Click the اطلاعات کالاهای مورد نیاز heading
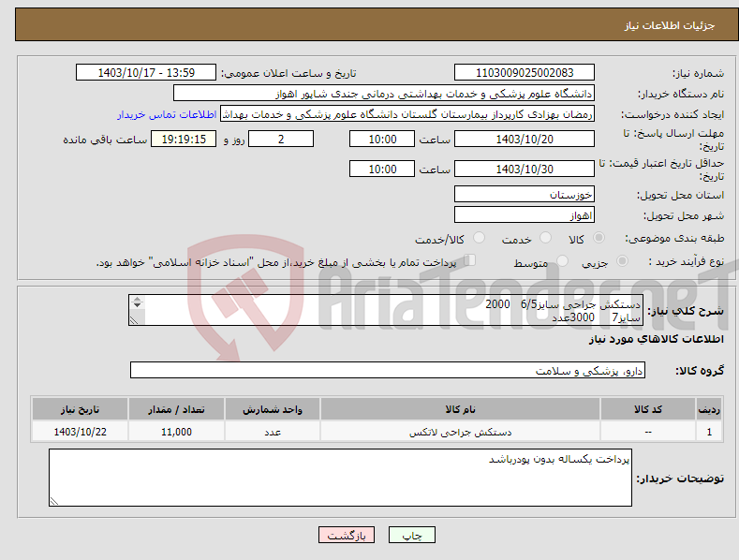This screenshot has height=560, width=739. (656, 339)
